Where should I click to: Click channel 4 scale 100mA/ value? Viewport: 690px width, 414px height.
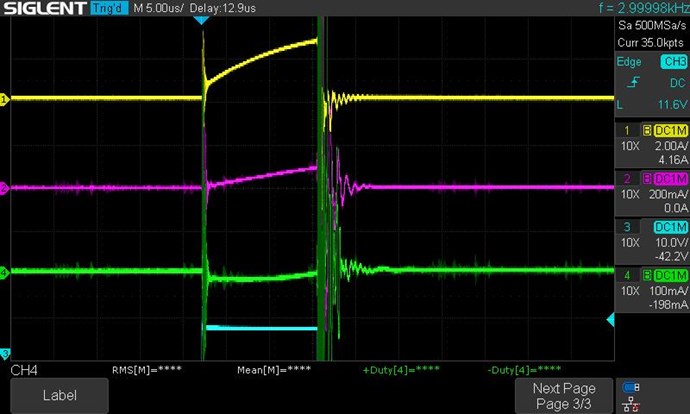coord(668,291)
